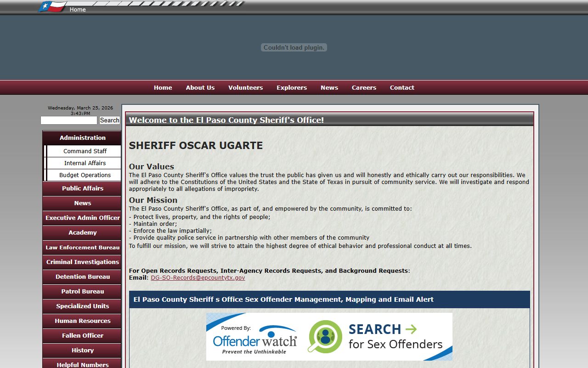
Task: Open the Home link in top bar
Action: pyautogui.click(x=78, y=10)
